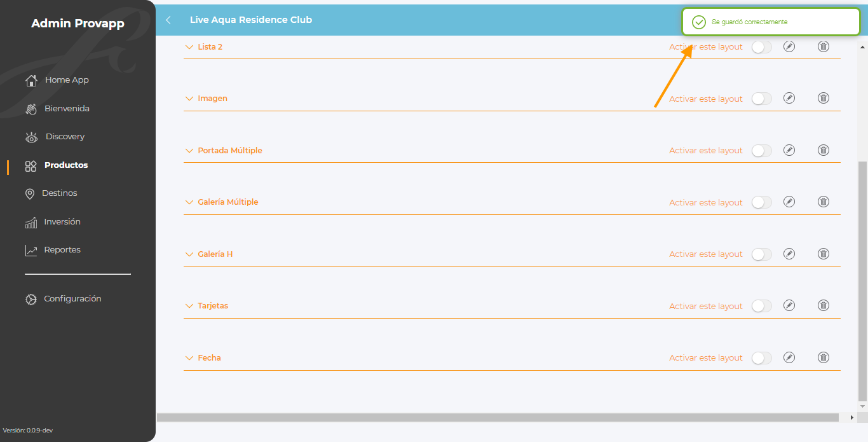868x442 pixels.
Task: Click the Bienvenida waving hand icon
Action: click(31, 109)
